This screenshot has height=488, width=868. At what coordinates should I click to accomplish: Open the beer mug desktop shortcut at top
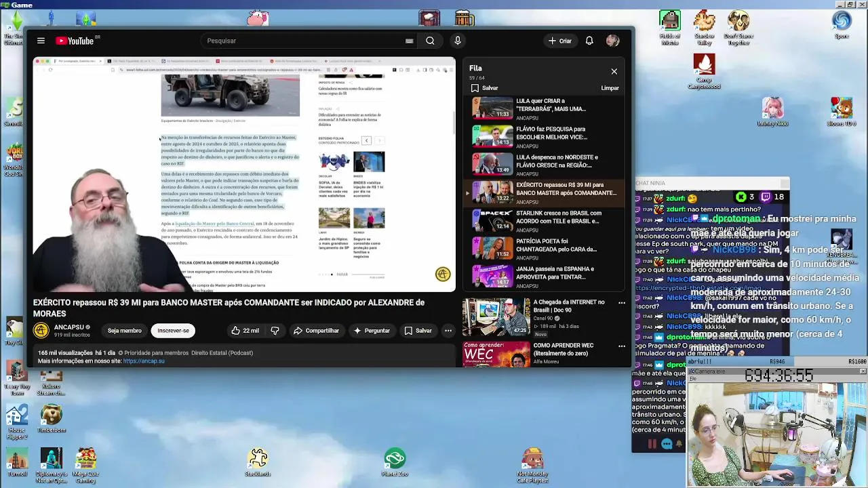(x=465, y=17)
